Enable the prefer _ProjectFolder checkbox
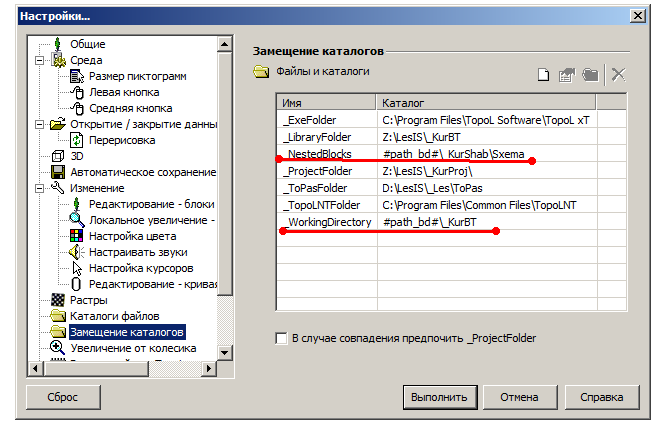Image resolution: width=663 pixels, height=427 pixels. (x=281, y=338)
